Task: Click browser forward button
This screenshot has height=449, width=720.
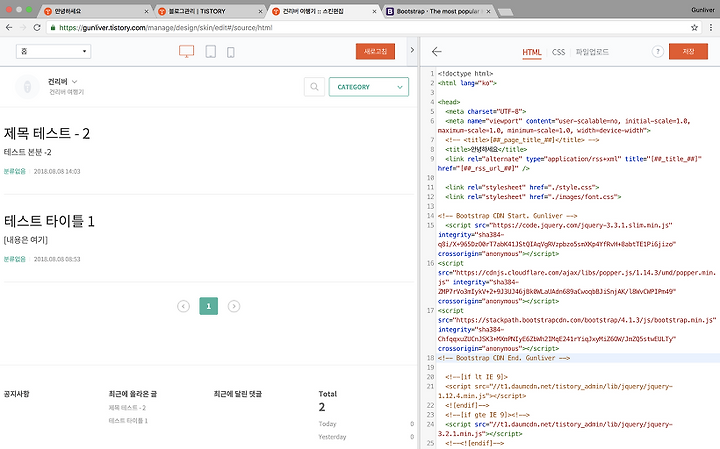Action: [x=23, y=28]
